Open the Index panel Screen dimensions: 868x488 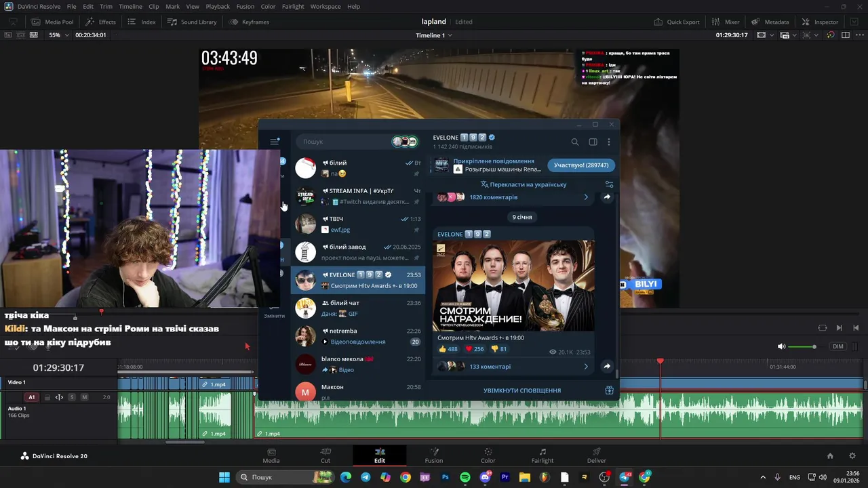[x=142, y=22]
